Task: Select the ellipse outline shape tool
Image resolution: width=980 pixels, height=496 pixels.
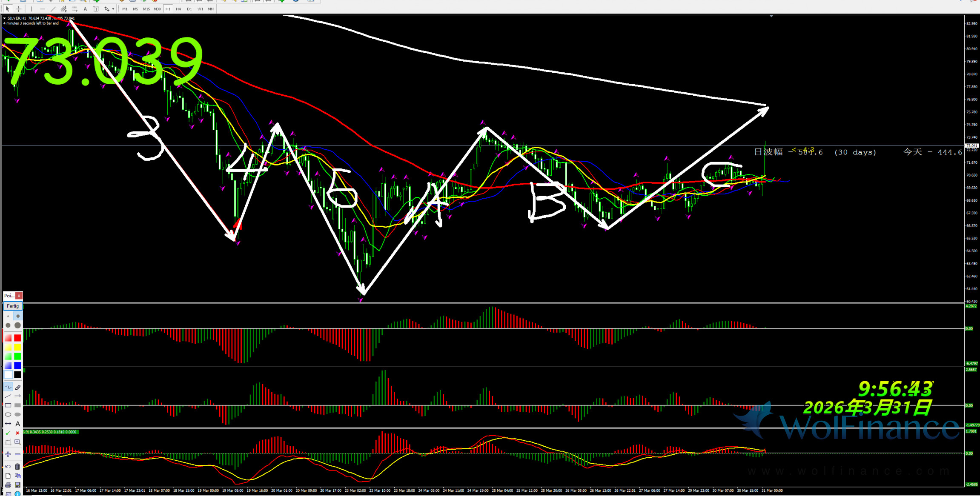Action: pos(8,414)
